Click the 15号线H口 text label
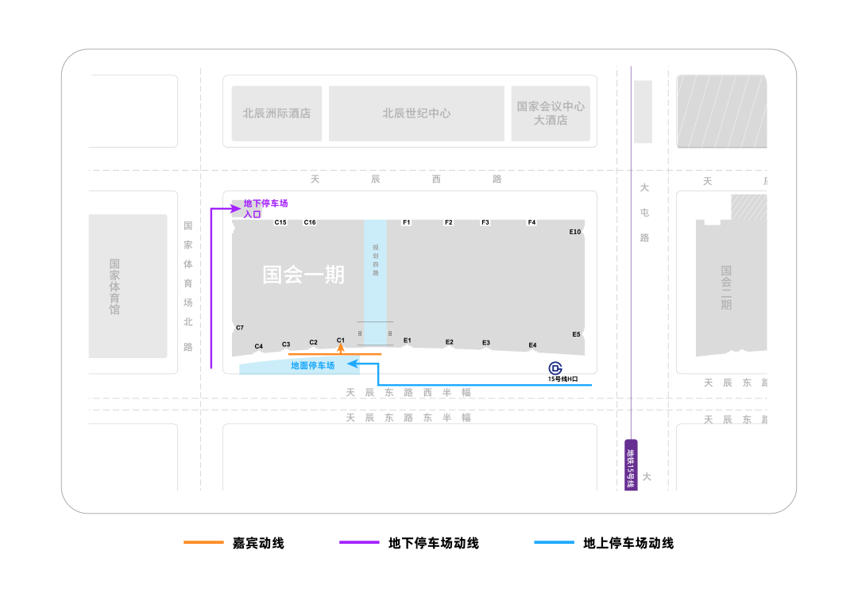 [563, 379]
